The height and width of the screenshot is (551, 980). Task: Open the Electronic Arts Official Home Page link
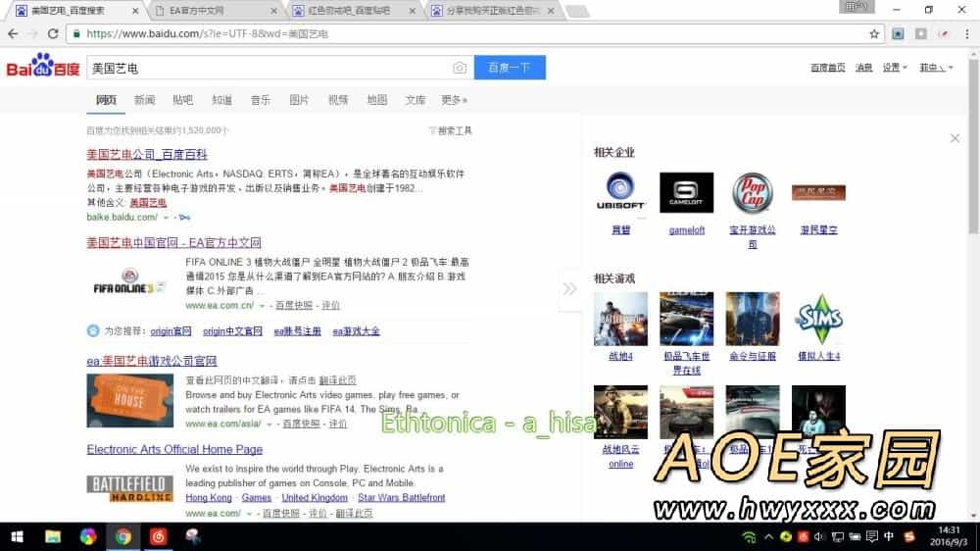pos(174,449)
